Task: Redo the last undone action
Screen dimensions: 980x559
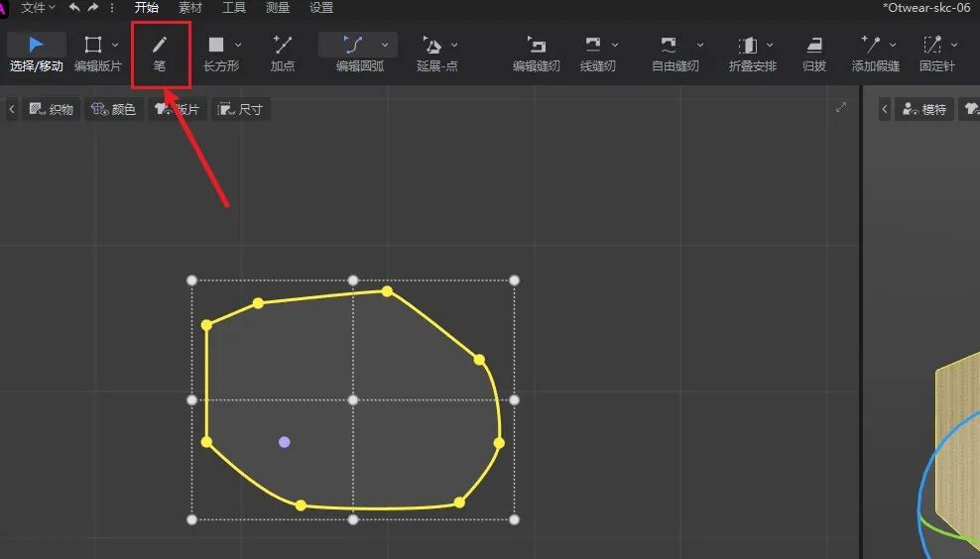Action: click(x=93, y=8)
